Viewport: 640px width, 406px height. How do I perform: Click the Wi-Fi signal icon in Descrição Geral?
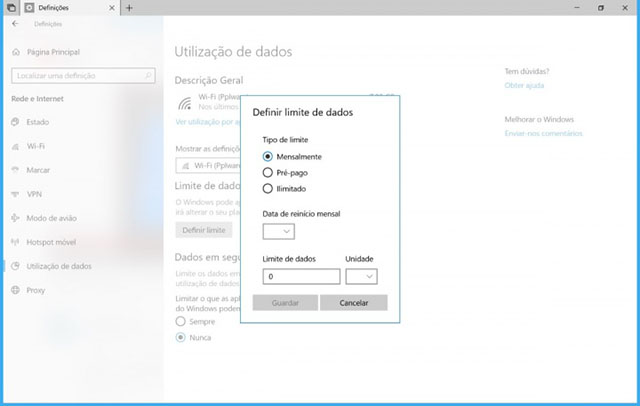[185, 103]
